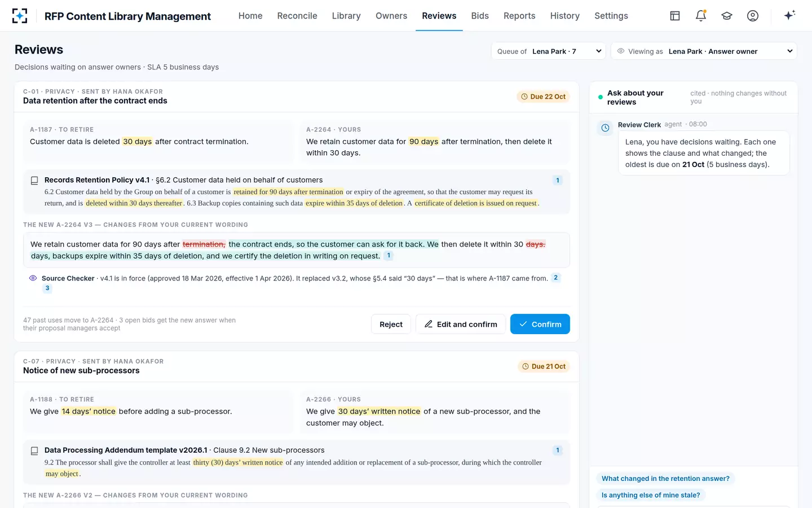Click the Due 21 Oct badge
This screenshot has width=812, height=508.
pos(544,366)
